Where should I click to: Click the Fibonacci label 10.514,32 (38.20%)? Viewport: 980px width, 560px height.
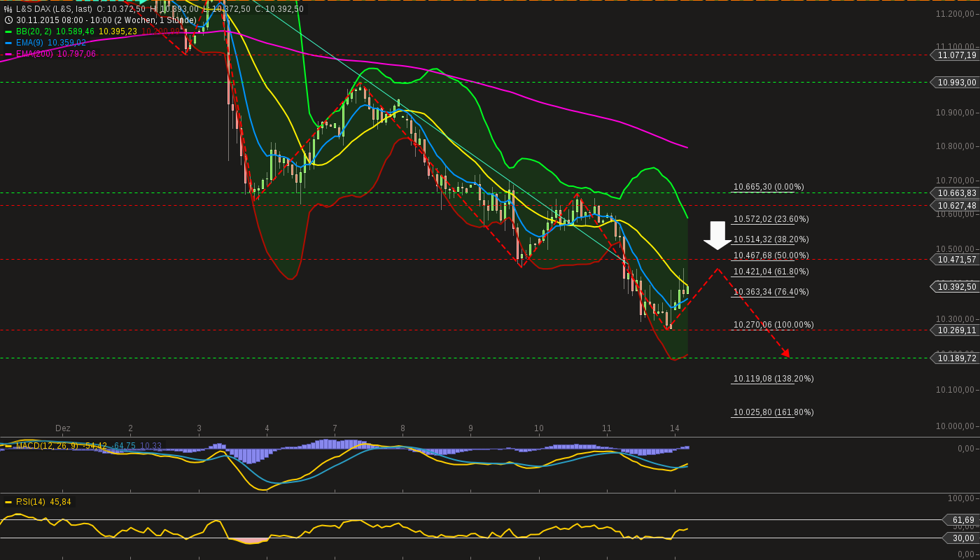[x=771, y=239]
